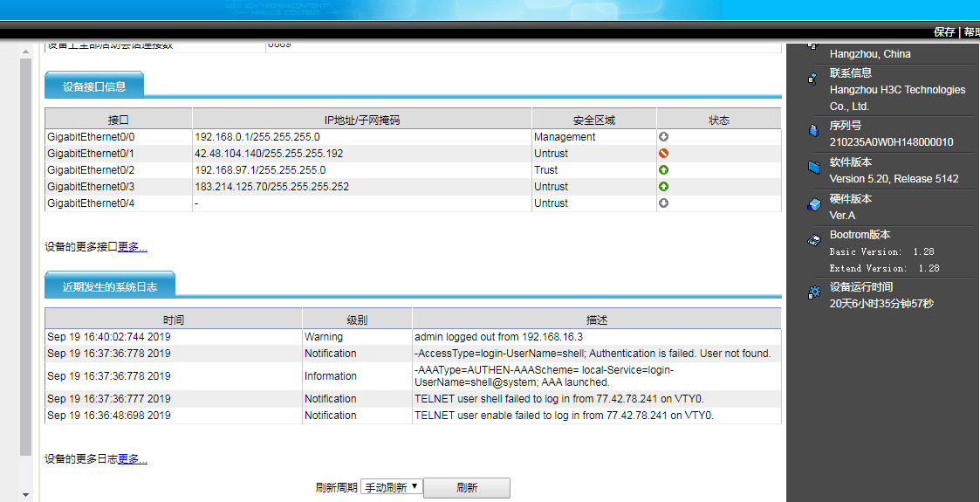The height and width of the screenshot is (502, 980).
Task: Click 保存 save in top bar
Action: pos(943,32)
